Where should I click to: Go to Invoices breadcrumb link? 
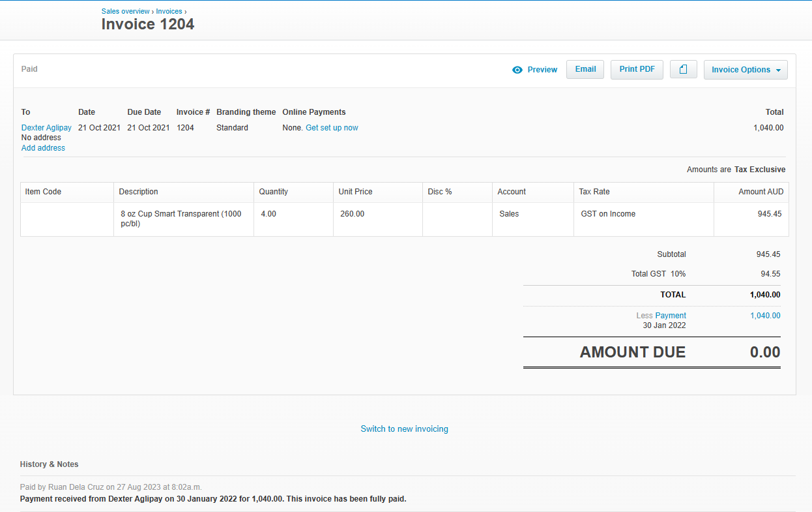click(169, 11)
